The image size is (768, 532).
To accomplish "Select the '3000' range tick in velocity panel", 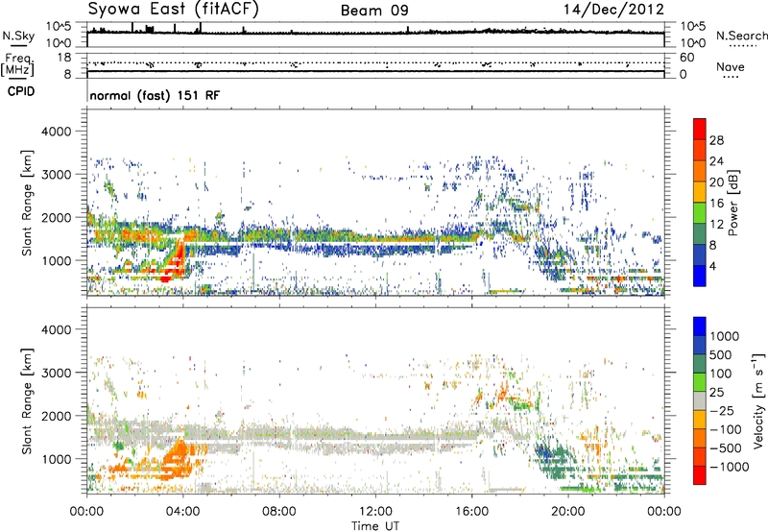I will [56, 373].
